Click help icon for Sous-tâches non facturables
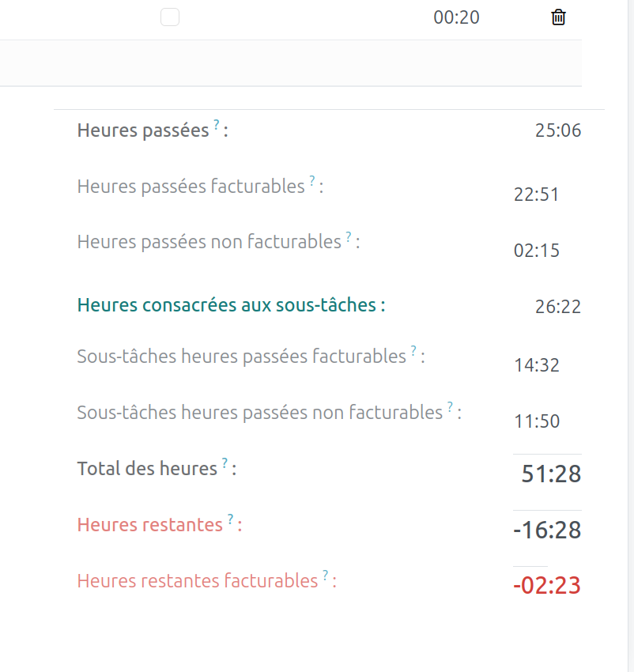Screen dimensions: 634x672 [x=450, y=407]
